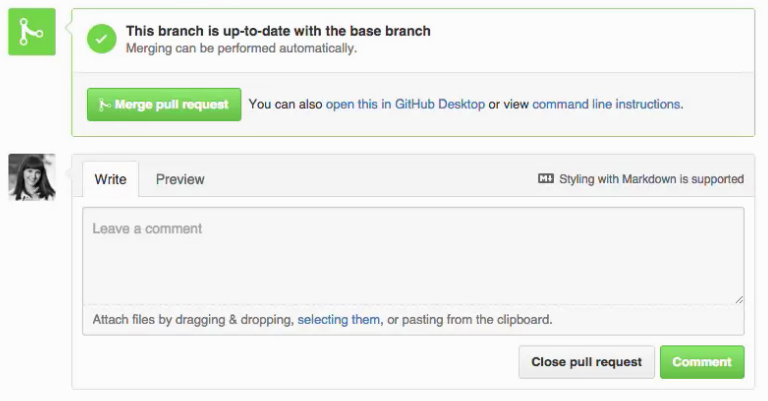The width and height of the screenshot is (768, 401).
Task: Click the green checkmark status circle
Action: pos(101,39)
